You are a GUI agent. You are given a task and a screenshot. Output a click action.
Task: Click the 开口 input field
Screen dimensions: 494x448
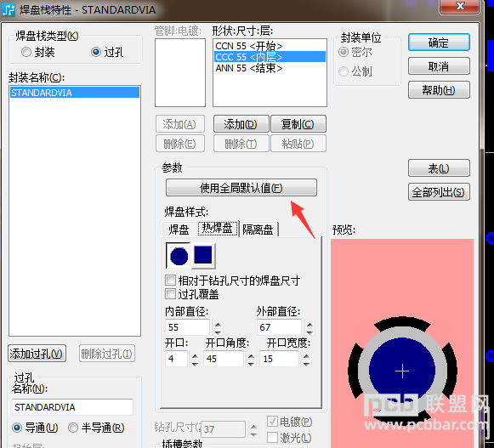point(177,359)
